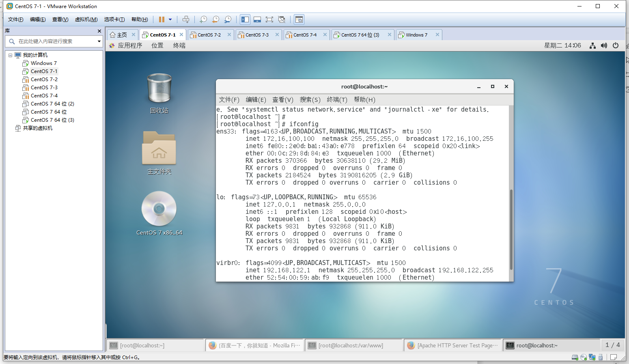Collapse the 我的计算机 tree node

[x=11, y=55]
